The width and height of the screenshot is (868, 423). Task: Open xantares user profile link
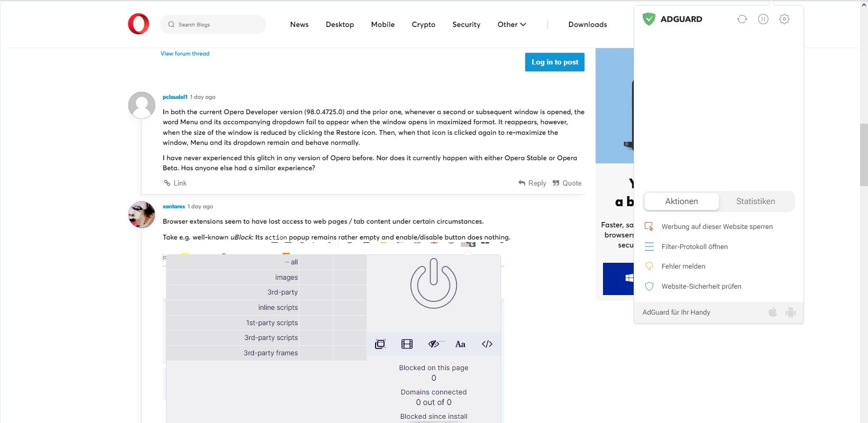coord(174,207)
